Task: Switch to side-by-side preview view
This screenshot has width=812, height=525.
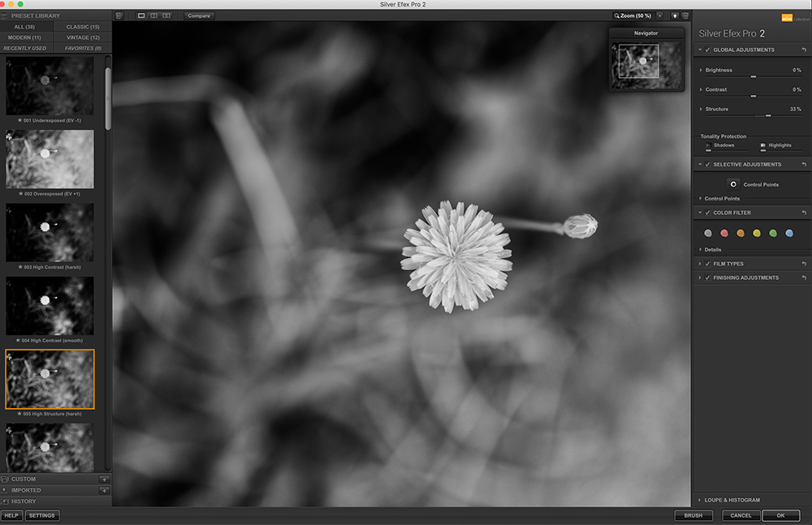Action: 166,15
